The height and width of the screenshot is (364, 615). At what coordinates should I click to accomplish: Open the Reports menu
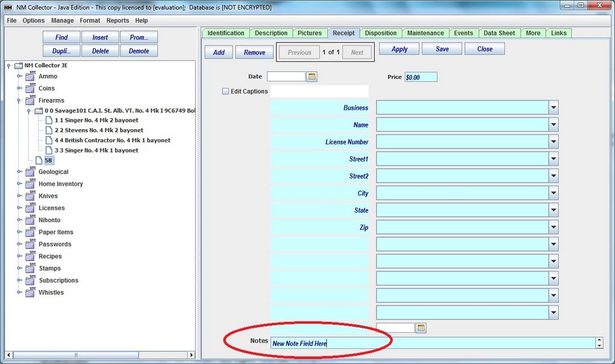point(118,20)
